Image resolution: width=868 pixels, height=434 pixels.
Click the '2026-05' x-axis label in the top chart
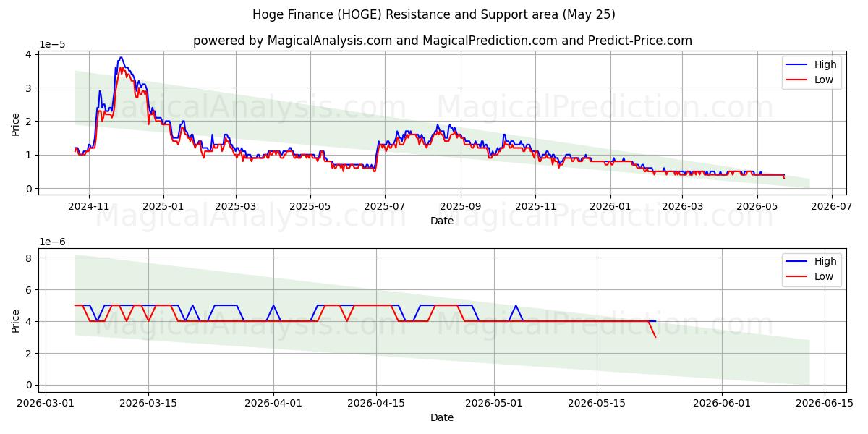pos(757,206)
